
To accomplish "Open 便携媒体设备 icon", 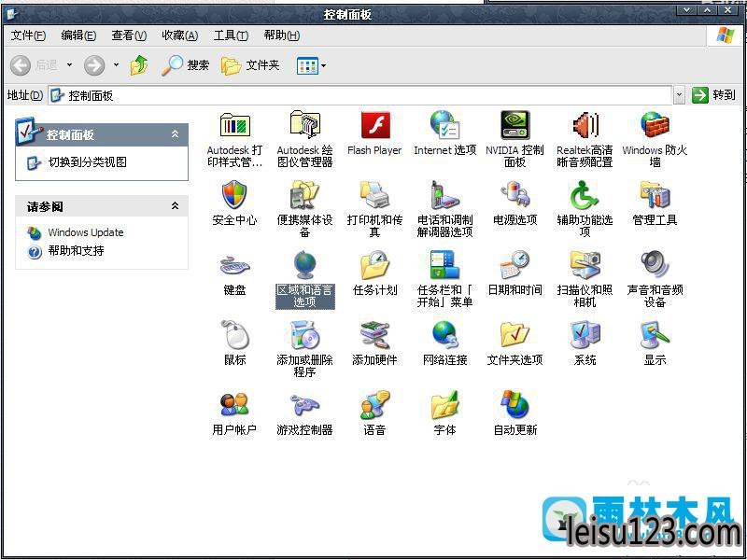I will (x=305, y=195).
